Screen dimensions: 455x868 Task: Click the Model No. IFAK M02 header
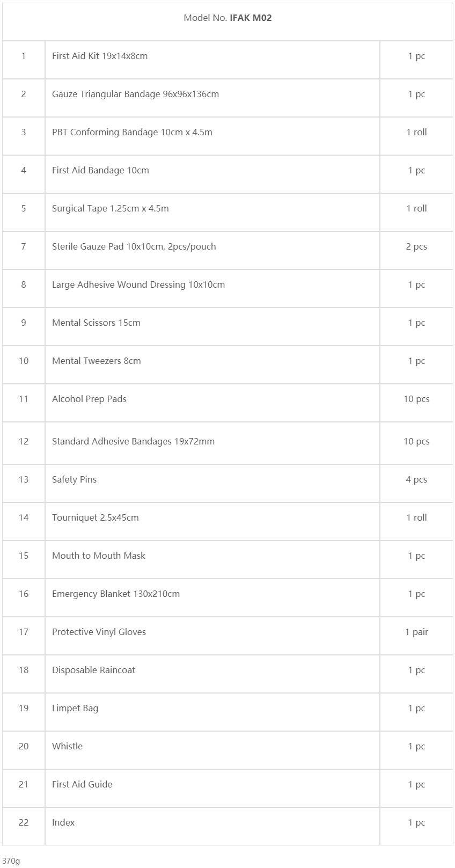pyautogui.click(x=227, y=18)
